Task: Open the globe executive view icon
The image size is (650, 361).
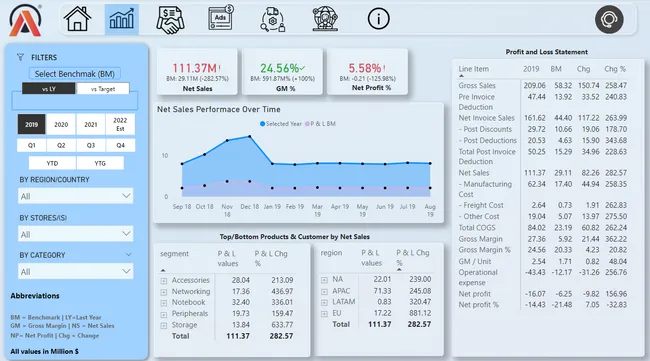Action: [325, 19]
